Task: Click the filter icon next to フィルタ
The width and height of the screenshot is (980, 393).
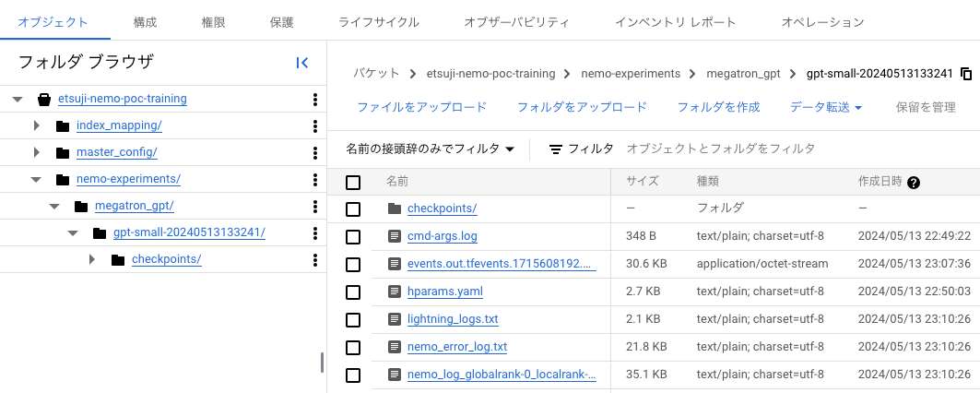Action: 555,149
